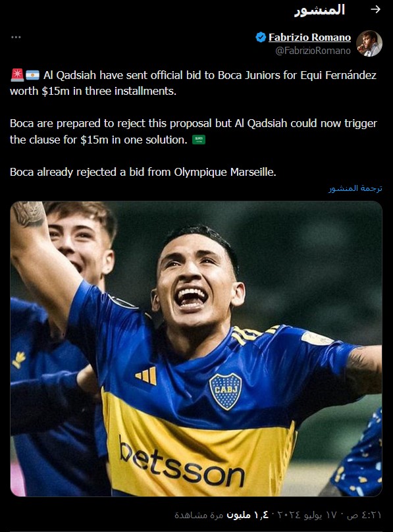Click the ترجمة المنشور translate link
393x532 pixels.
click(x=355, y=188)
